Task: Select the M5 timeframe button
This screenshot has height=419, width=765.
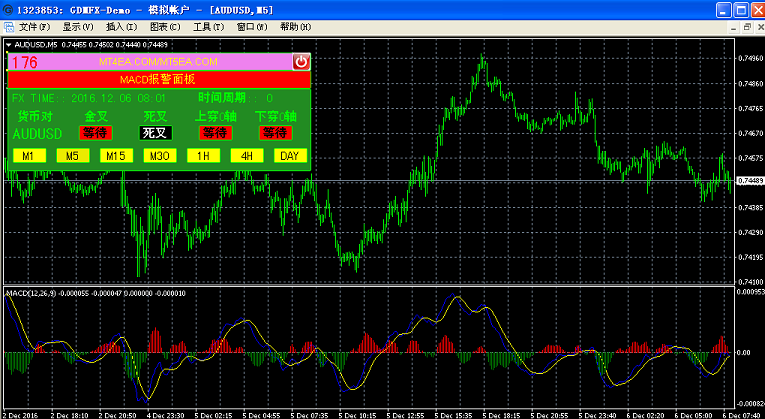Action: coord(73,156)
